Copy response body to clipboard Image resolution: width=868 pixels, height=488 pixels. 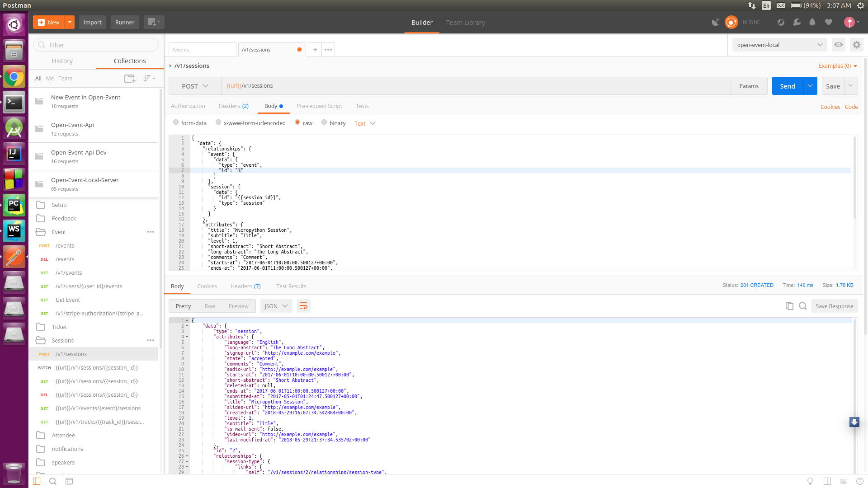coord(789,306)
